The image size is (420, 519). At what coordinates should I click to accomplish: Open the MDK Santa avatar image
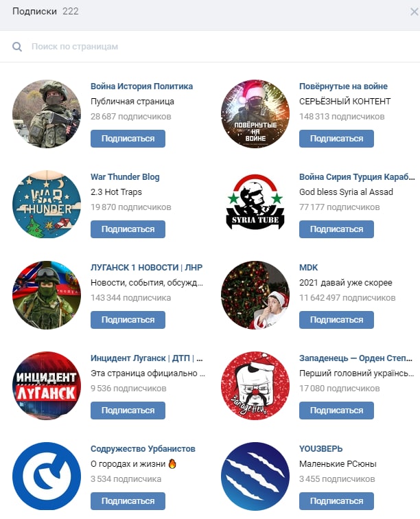(x=255, y=295)
